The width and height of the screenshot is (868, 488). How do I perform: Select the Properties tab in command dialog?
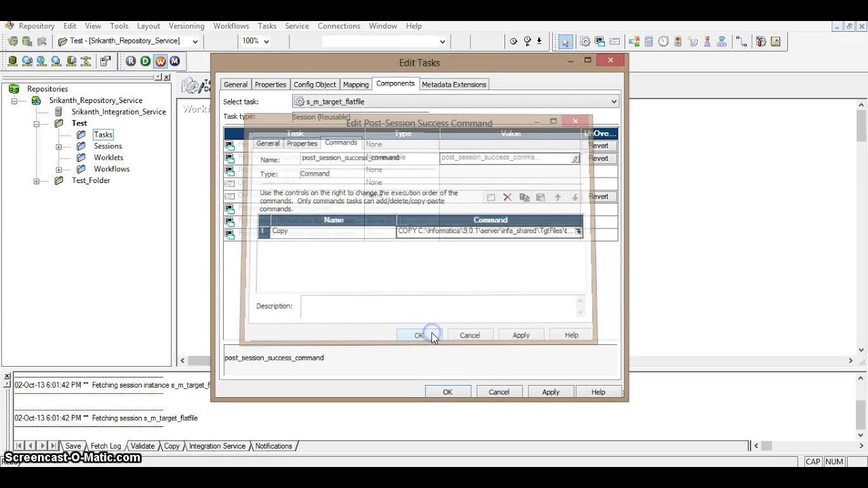pyautogui.click(x=302, y=144)
